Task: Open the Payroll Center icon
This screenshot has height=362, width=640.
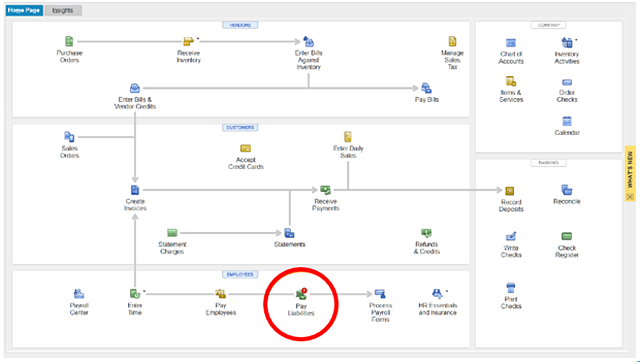Action: 79,294
